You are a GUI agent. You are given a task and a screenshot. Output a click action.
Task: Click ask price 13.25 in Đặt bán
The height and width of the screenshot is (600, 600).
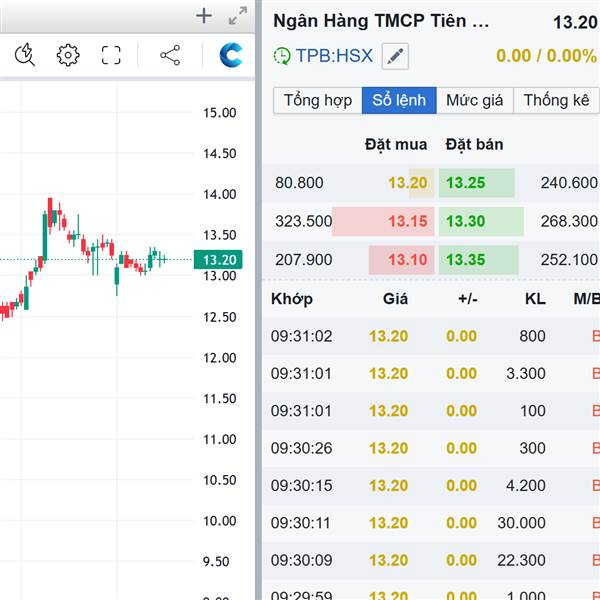click(x=466, y=183)
